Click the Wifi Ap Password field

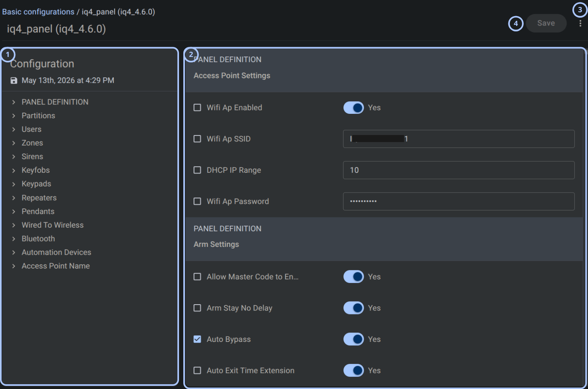click(x=459, y=201)
